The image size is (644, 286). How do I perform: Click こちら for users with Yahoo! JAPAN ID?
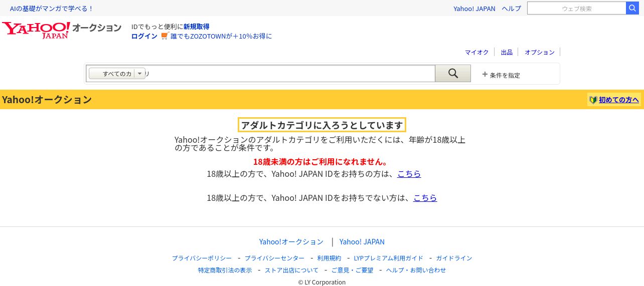point(409,174)
